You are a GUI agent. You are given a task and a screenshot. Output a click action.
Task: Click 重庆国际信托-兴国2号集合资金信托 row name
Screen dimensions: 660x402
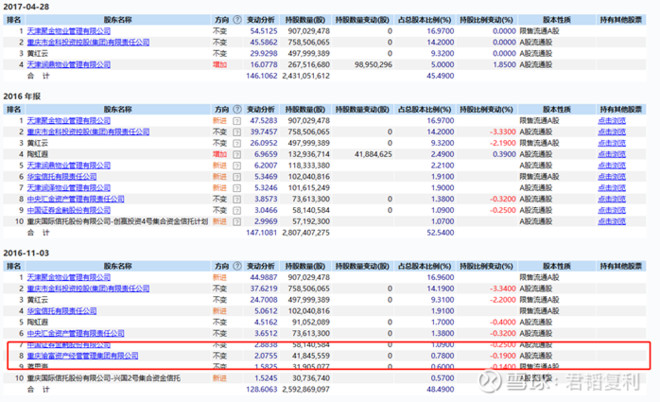104,378
